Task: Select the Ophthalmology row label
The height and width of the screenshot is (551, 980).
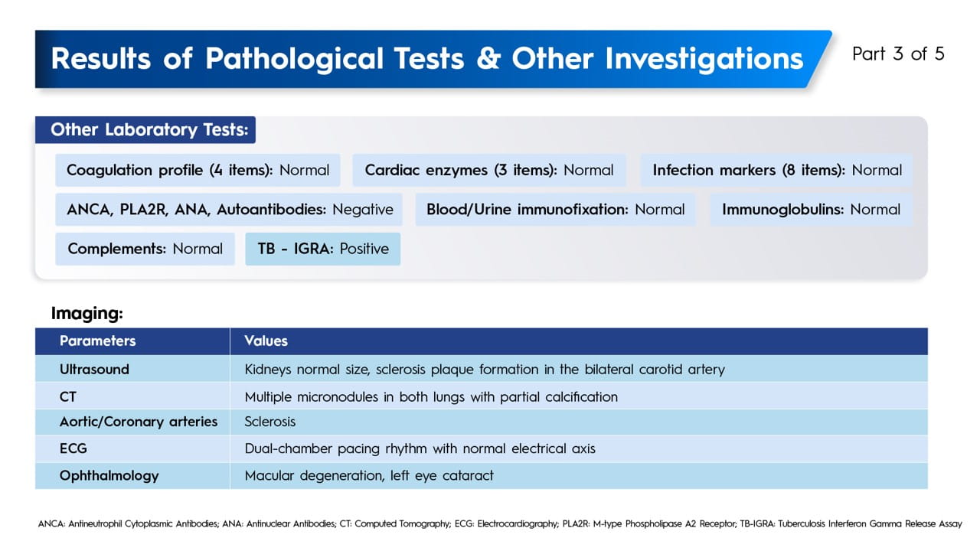Action: (x=109, y=475)
